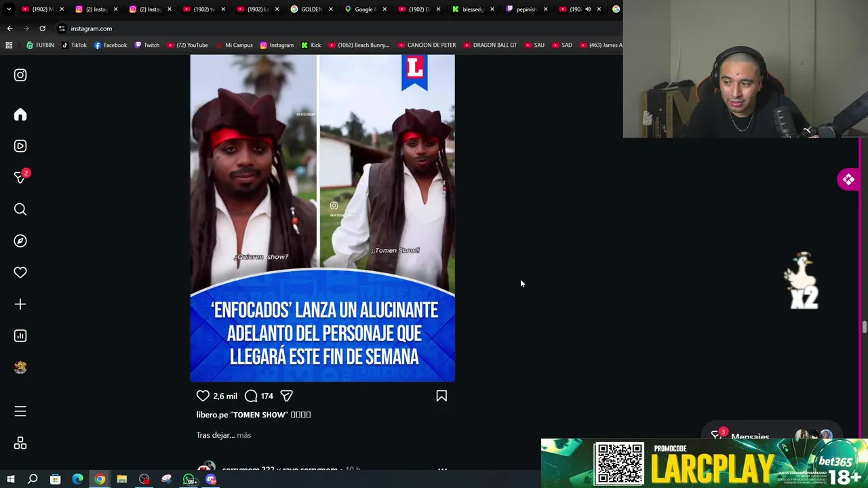Open Discord from the taskbar
868x488 pixels.
211,479
